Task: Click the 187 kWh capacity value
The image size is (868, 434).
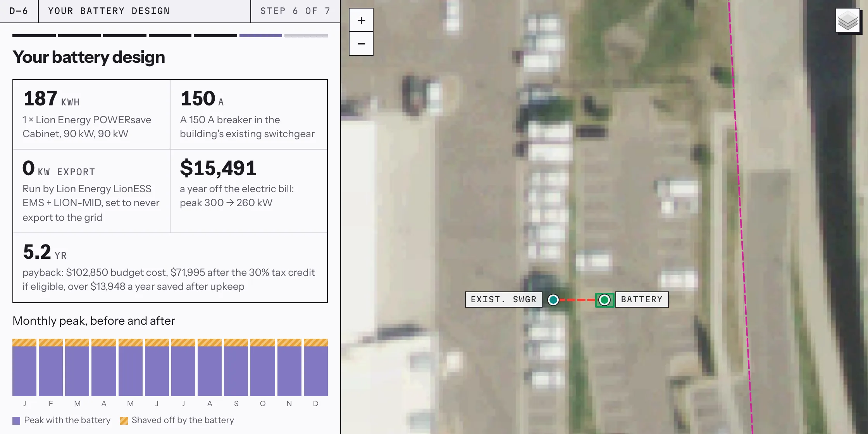Action: [x=52, y=98]
